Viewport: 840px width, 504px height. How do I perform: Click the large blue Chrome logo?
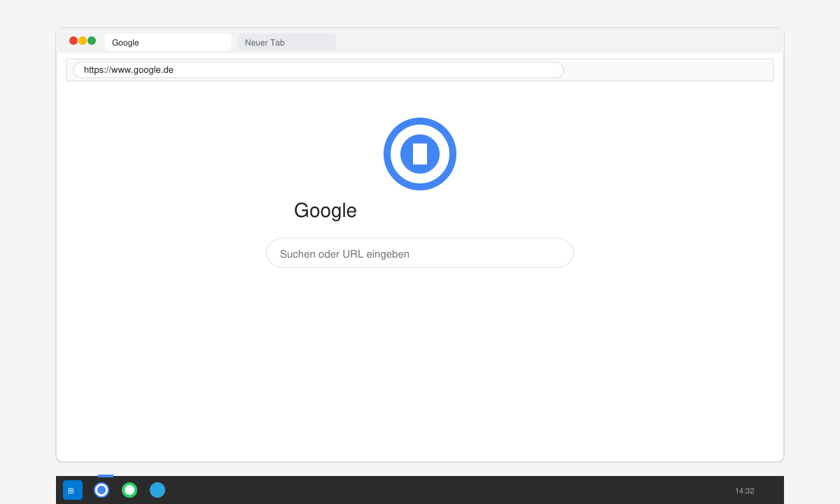click(x=420, y=154)
